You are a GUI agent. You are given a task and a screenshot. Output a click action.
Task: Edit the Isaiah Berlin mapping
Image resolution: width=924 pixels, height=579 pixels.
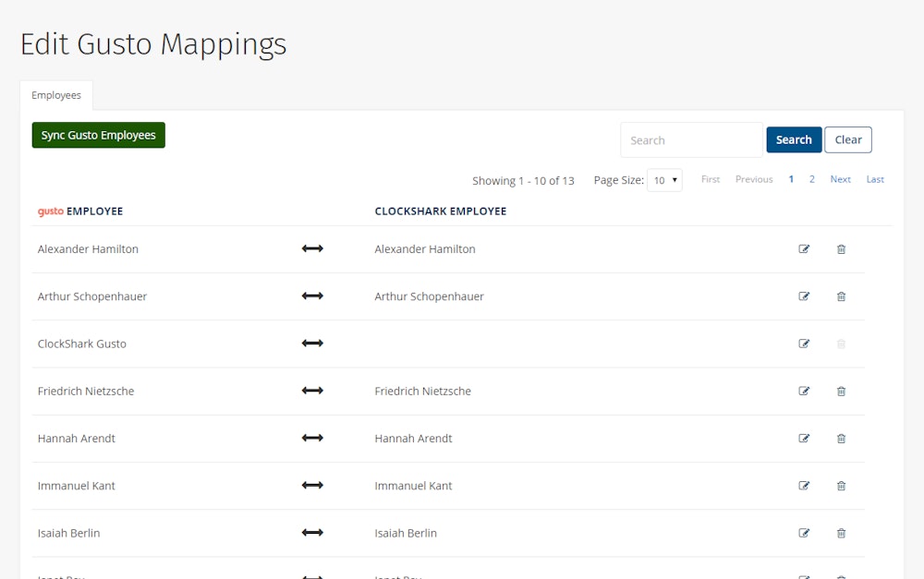[804, 533]
